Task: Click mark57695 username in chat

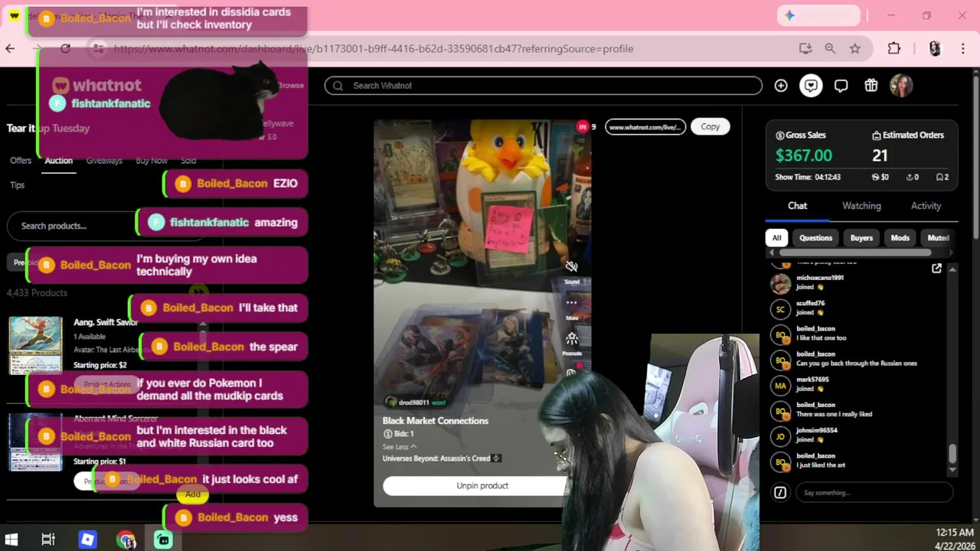Action: pos(812,380)
